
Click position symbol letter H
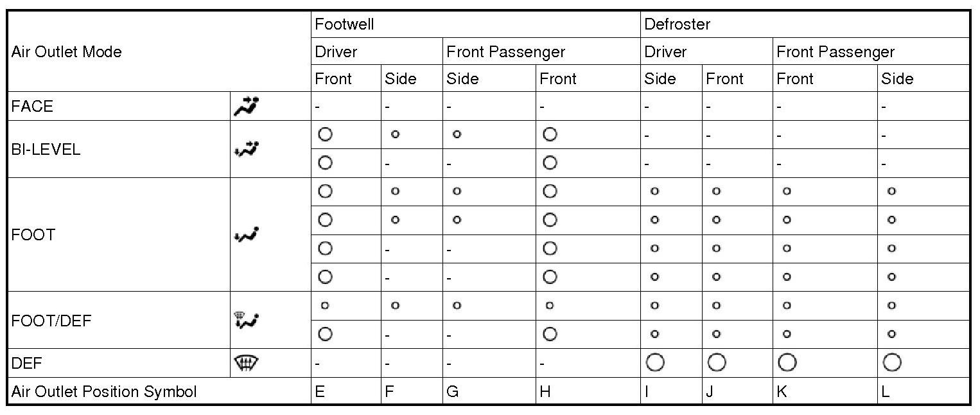point(545,391)
